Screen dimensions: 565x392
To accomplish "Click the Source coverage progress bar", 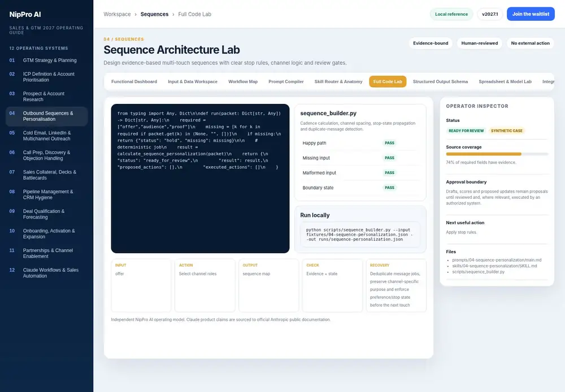I will [x=497, y=154].
